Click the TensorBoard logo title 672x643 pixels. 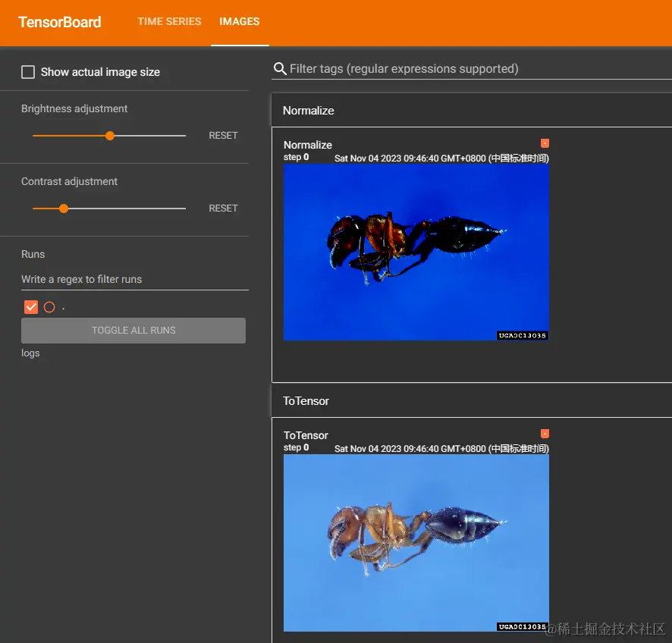click(60, 22)
